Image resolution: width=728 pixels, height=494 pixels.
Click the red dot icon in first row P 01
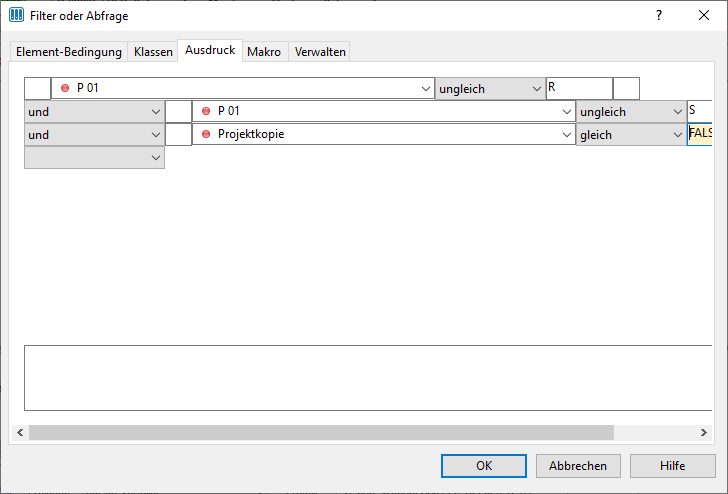tap(65, 88)
